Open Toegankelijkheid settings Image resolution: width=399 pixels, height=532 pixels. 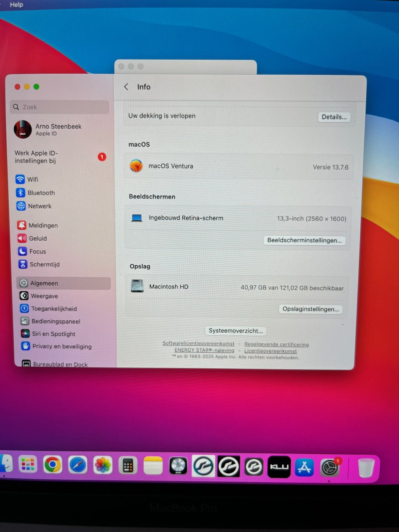pos(49,309)
